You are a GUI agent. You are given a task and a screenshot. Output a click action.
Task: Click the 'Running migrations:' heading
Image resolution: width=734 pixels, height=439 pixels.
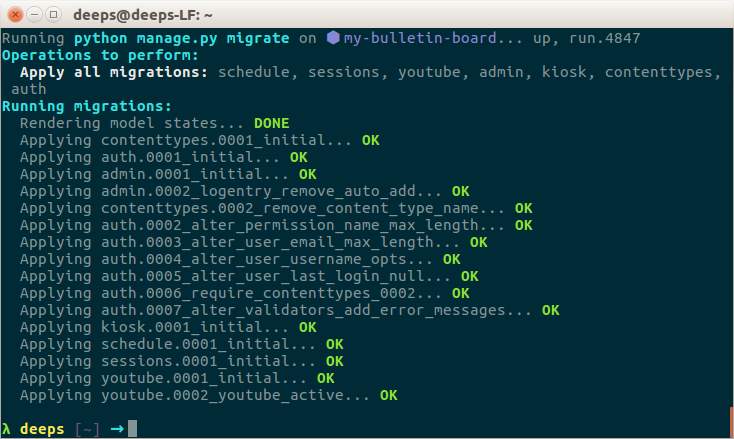click(87, 106)
